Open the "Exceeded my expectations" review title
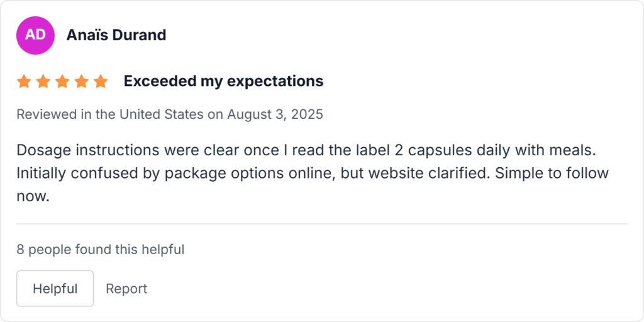This screenshot has width=644, height=322. click(x=223, y=81)
